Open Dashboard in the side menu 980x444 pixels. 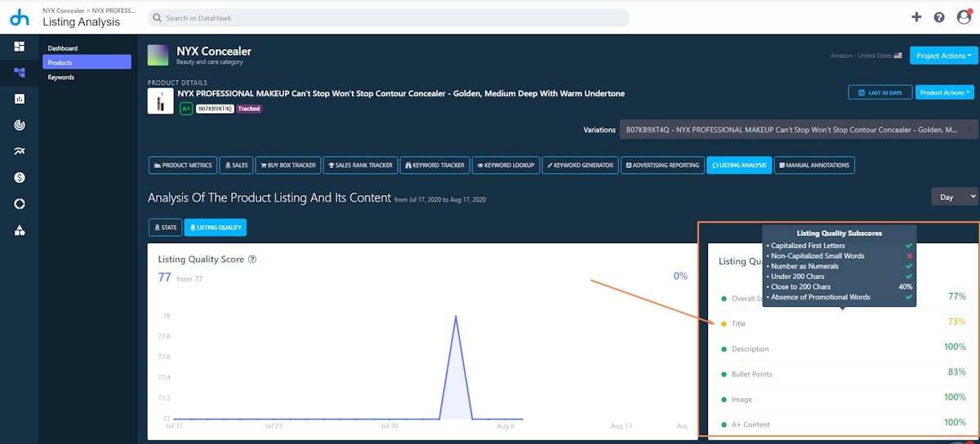62,48
